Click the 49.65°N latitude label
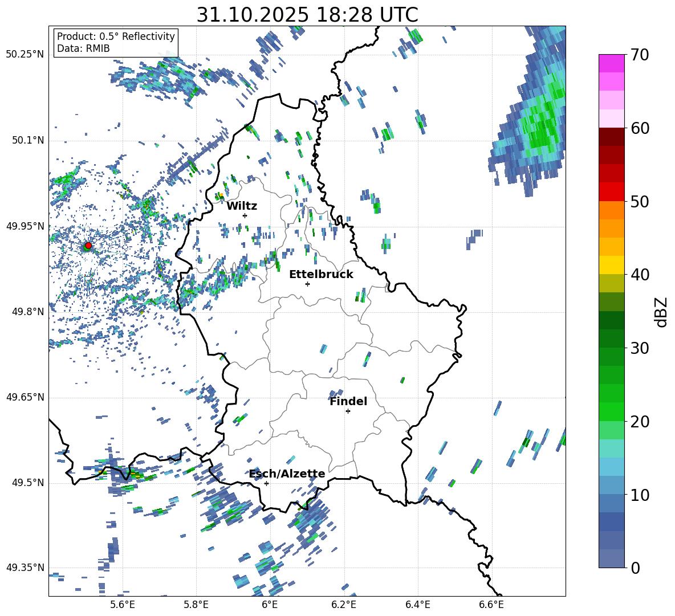 [x=25, y=397]
